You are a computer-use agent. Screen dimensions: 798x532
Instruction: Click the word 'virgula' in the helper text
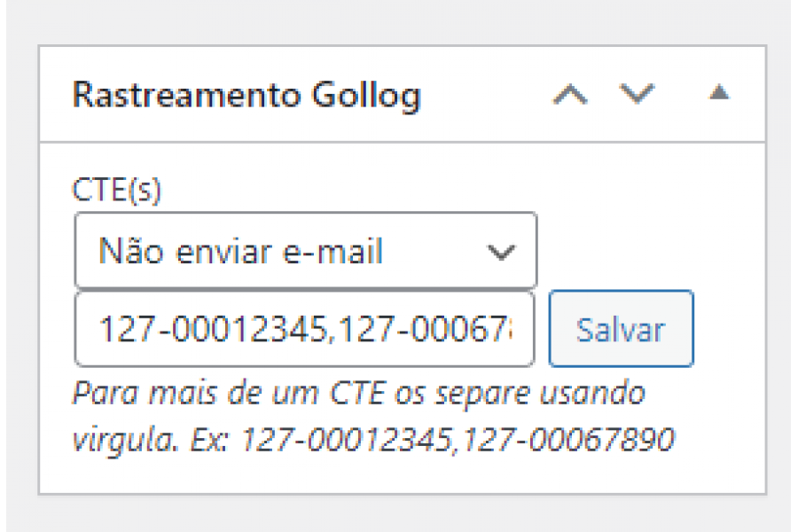click(x=125, y=441)
